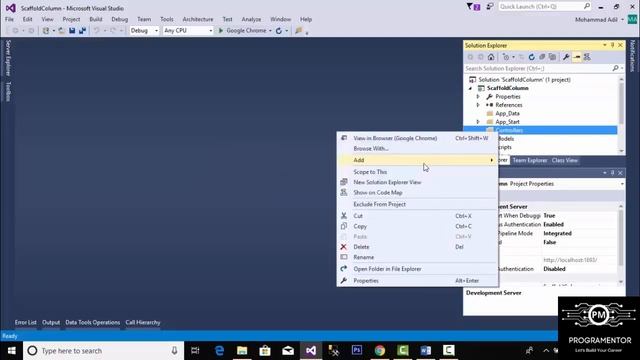This screenshot has width=640, height=360.
Task: Expand the App_Start folder node
Action: [x=478, y=122]
